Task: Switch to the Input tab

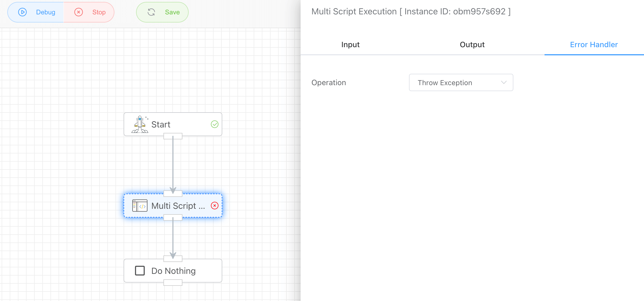Action: pyautogui.click(x=350, y=44)
